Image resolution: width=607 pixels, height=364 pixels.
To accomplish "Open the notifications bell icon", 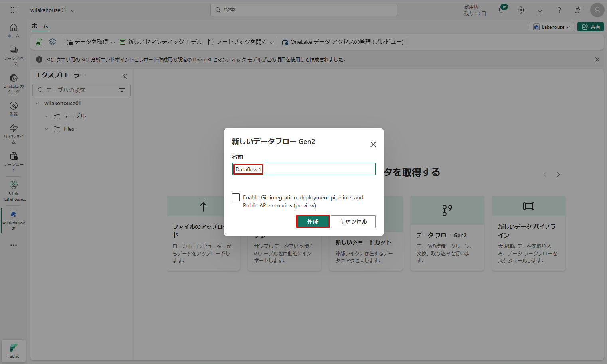I will (x=502, y=10).
